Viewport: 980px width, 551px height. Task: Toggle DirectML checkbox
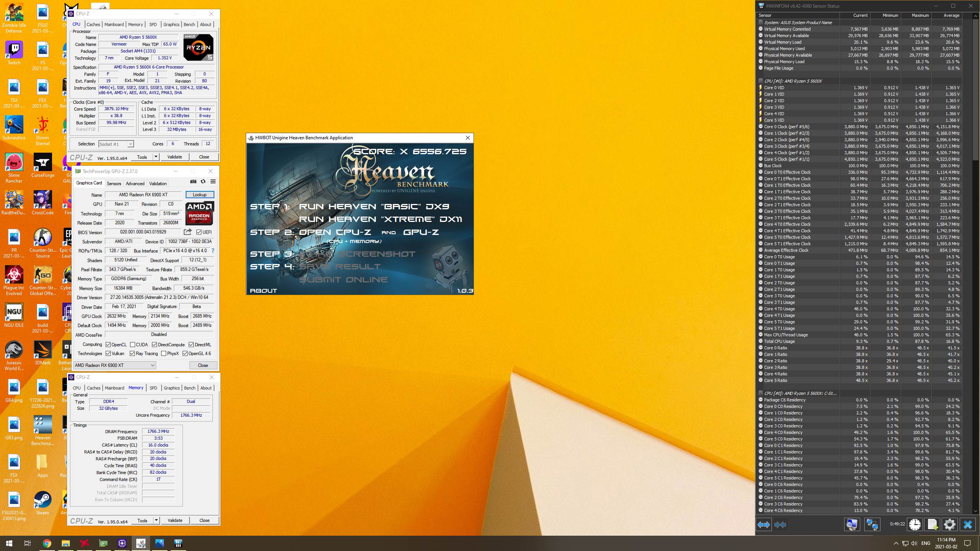coord(191,345)
